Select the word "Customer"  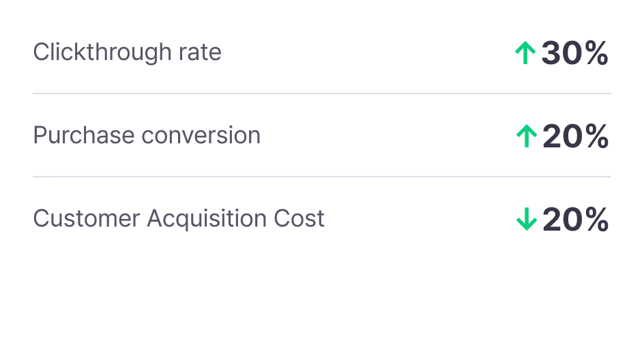[x=87, y=218]
